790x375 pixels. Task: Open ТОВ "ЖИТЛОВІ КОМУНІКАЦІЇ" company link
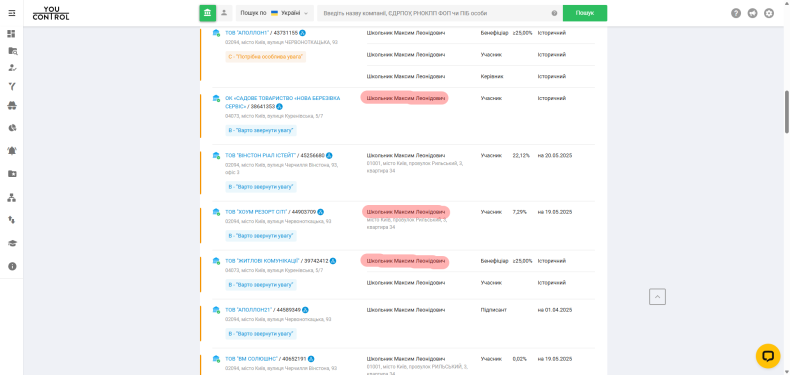coord(262,261)
